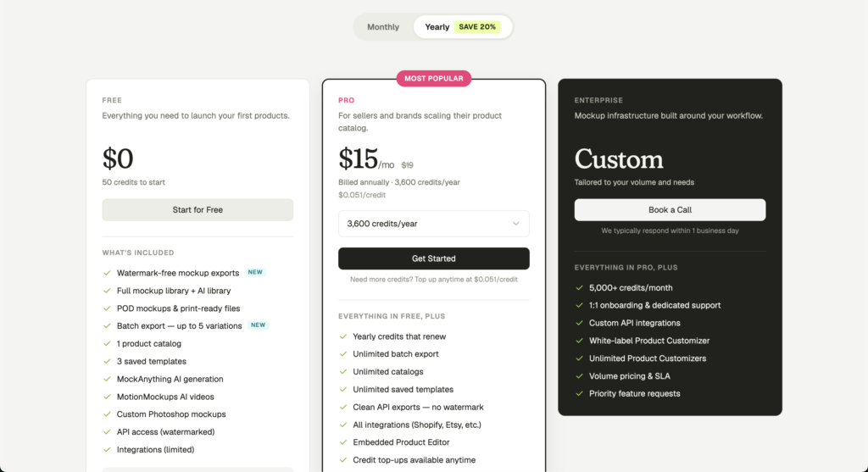Click the checkmark next to Credit top-ups available anytime
The image size is (868, 472).
pyautogui.click(x=343, y=460)
